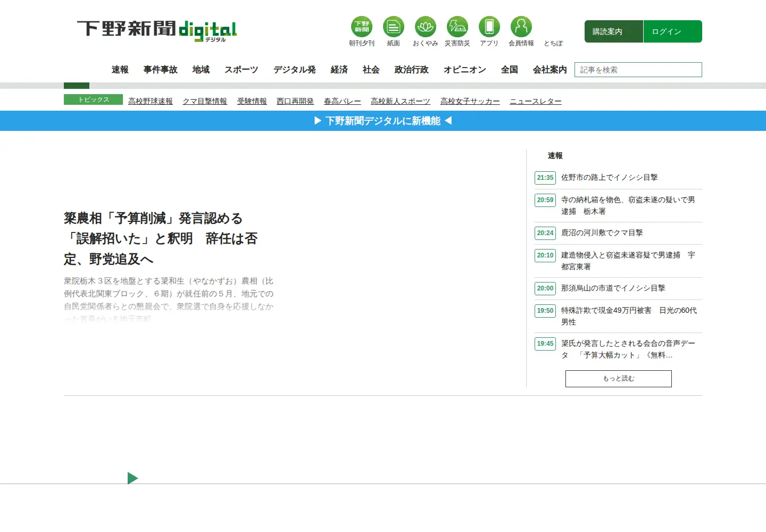Open the 速報 menu item
Screen dimensions: 766x532
pyautogui.click(x=120, y=70)
